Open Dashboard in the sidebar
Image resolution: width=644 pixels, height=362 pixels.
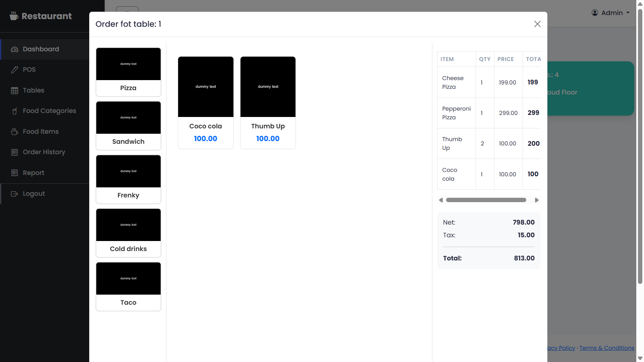tap(45, 49)
